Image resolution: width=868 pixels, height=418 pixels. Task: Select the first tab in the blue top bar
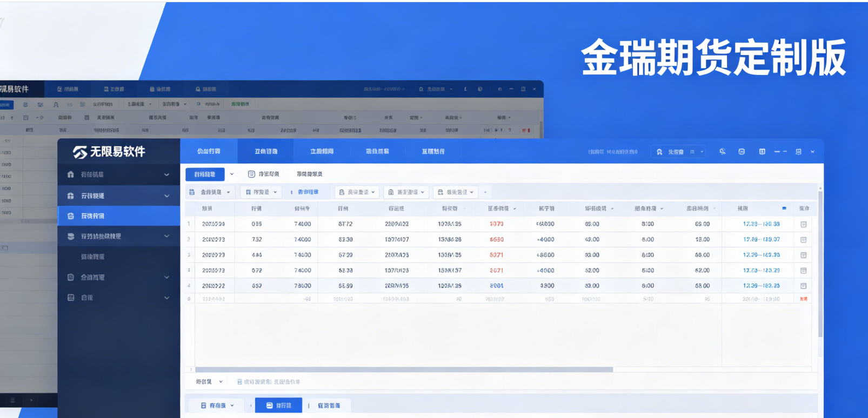click(x=209, y=151)
